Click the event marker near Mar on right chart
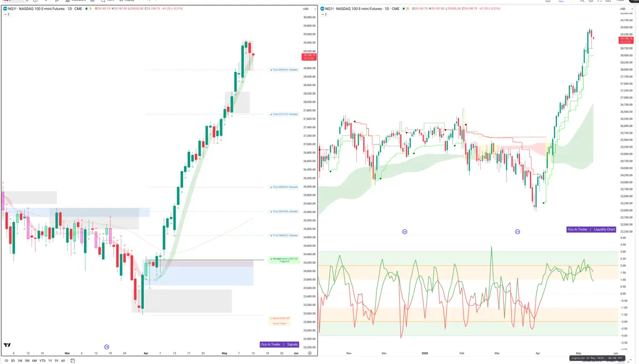 [x=518, y=231]
